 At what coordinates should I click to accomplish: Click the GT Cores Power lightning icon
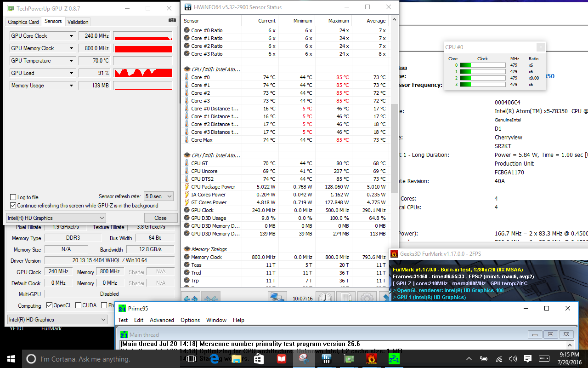187,202
